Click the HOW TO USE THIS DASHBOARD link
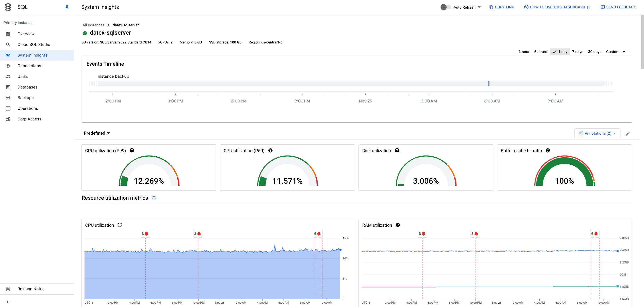This screenshot has width=644, height=307. point(556,7)
